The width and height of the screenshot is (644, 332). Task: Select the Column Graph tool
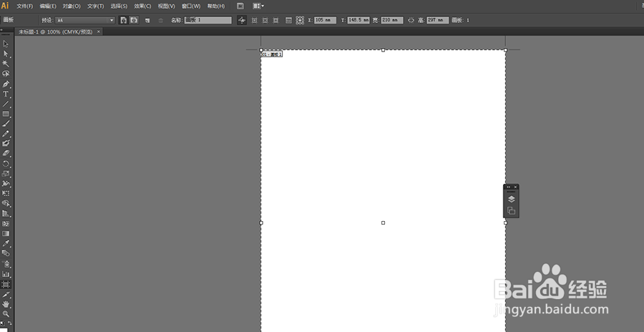coord(6,273)
